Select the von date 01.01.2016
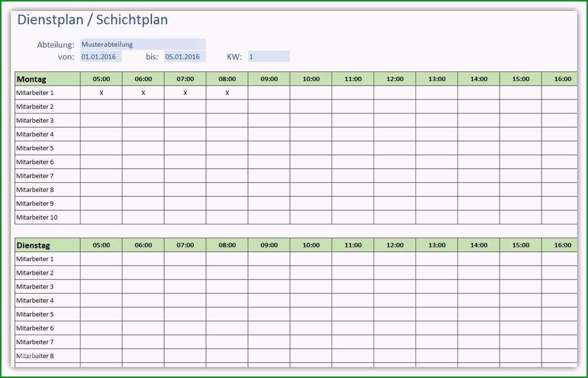Viewport: 588px width, 378px height. coord(101,57)
